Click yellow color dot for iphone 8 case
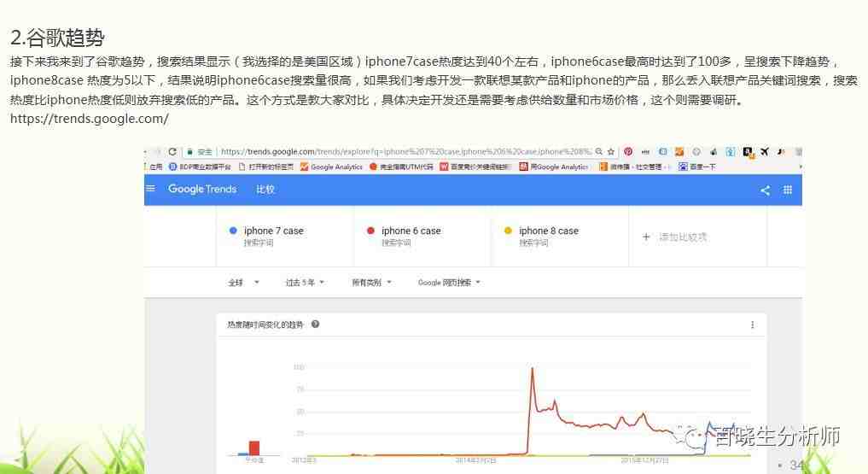Viewport: 868px width, 474px height. (508, 231)
